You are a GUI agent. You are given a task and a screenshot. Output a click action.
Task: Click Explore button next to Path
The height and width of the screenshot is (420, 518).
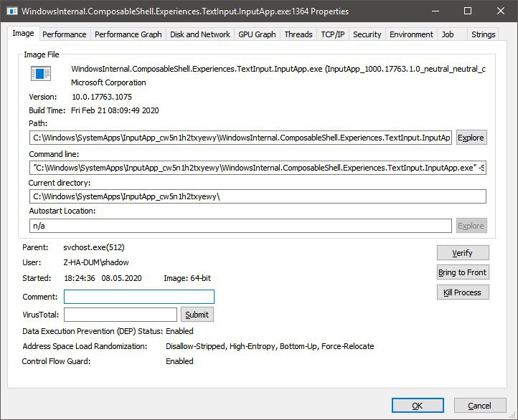(x=471, y=137)
